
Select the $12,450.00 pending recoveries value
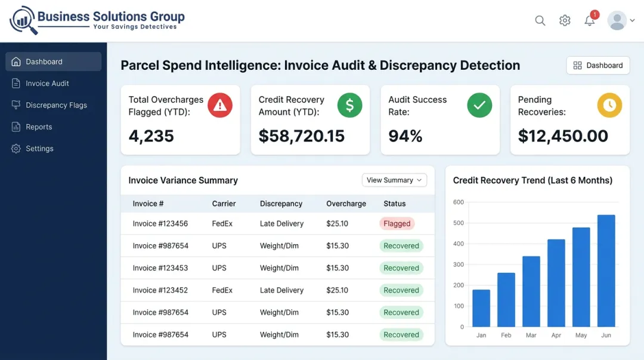coord(563,136)
